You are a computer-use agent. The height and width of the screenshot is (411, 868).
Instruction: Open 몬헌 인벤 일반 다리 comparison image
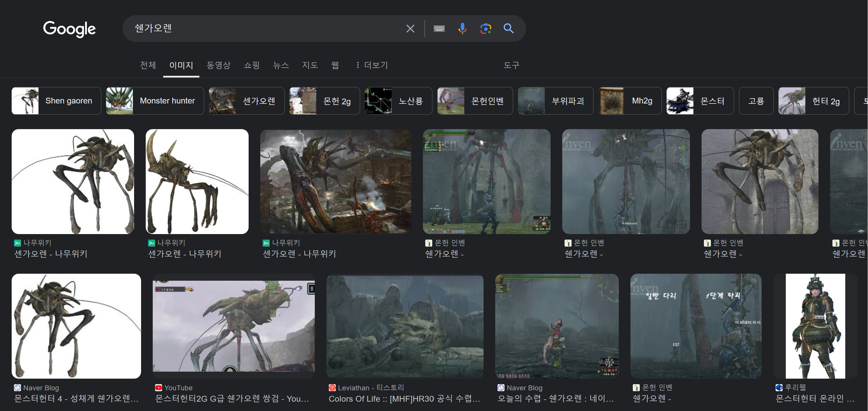696,326
